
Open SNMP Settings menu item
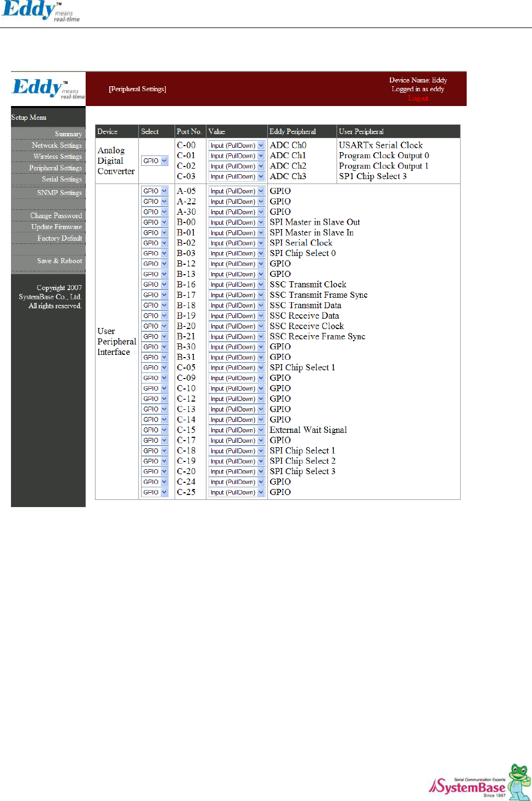pos(59,193)
